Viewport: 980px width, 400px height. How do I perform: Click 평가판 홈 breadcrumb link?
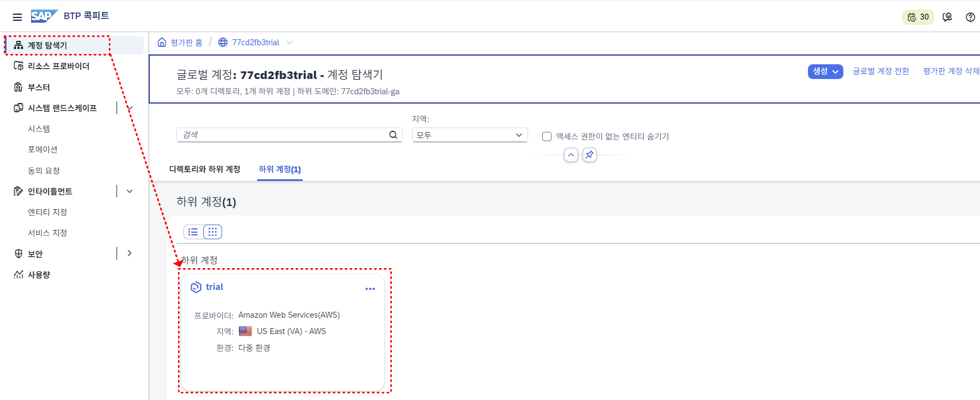[x=186, y=43]
